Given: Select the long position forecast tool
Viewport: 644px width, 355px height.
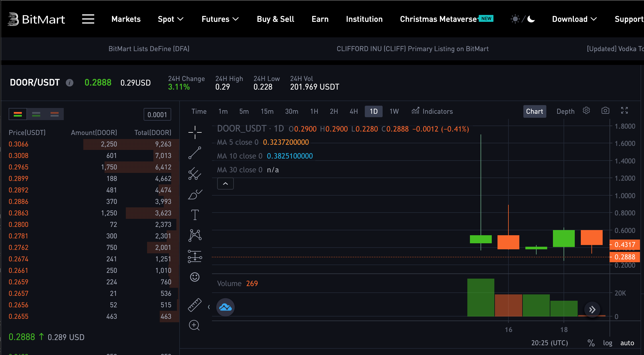Looking at the screenshot, I should [195, 256].
